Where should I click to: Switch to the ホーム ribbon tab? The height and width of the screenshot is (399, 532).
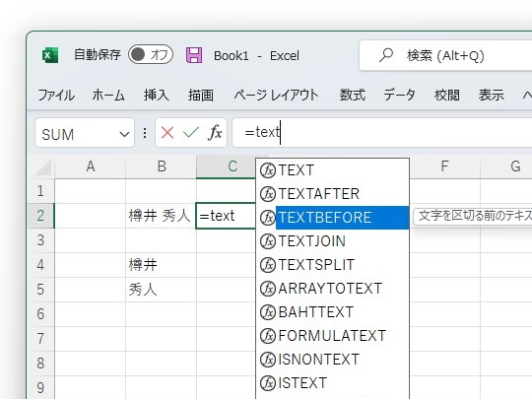point(108,95)
